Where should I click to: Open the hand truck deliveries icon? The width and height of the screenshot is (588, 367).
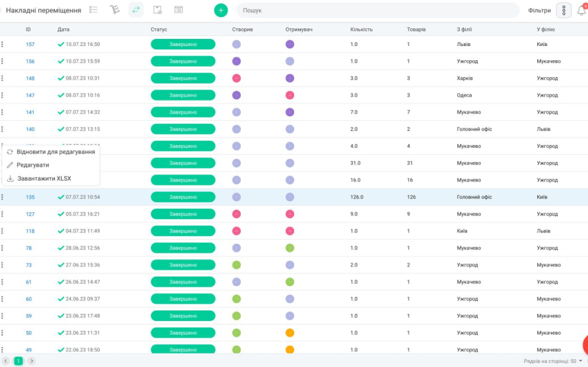click(115, 10)
